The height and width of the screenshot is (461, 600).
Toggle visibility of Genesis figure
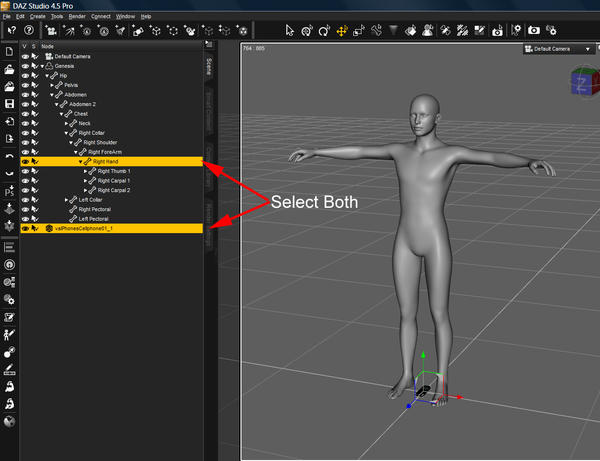pyautogui.click(x=25, y=66)
